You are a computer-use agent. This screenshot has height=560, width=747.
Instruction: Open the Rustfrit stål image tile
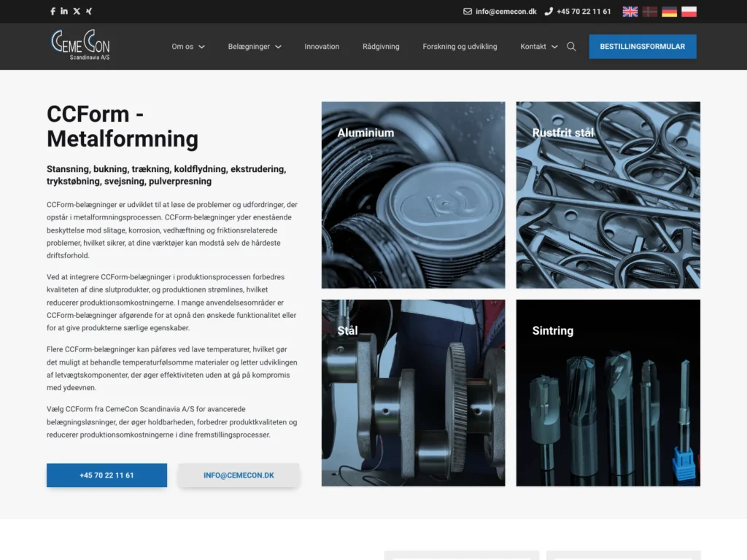tap(608, 195)
